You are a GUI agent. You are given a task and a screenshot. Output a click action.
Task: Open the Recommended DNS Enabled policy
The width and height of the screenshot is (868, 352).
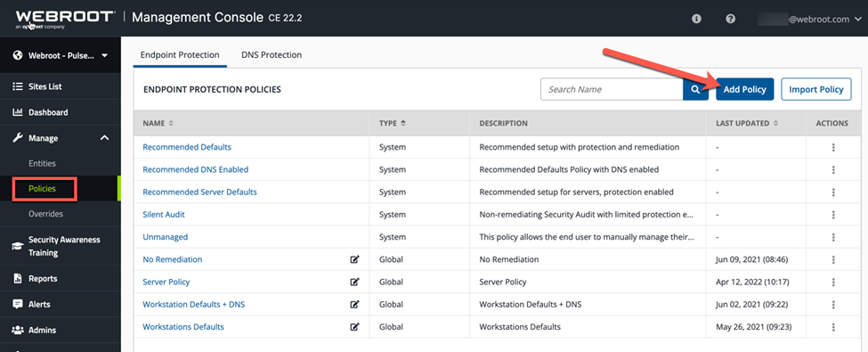pyautogui.click(x=195, y=169)
